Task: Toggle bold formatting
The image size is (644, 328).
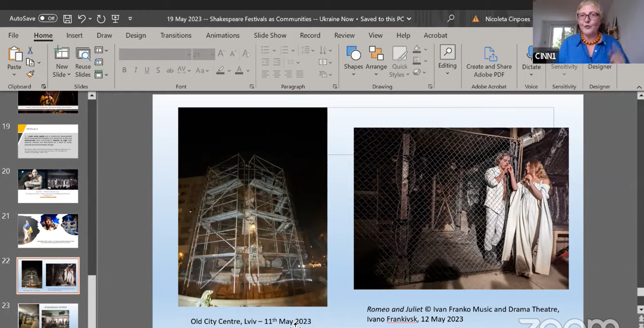Action: 124,70
